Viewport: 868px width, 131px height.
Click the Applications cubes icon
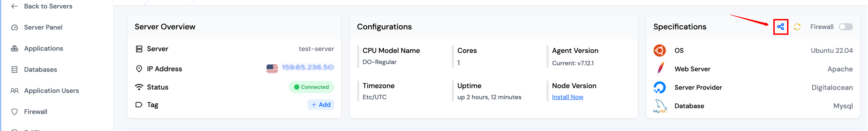(14, 48)
